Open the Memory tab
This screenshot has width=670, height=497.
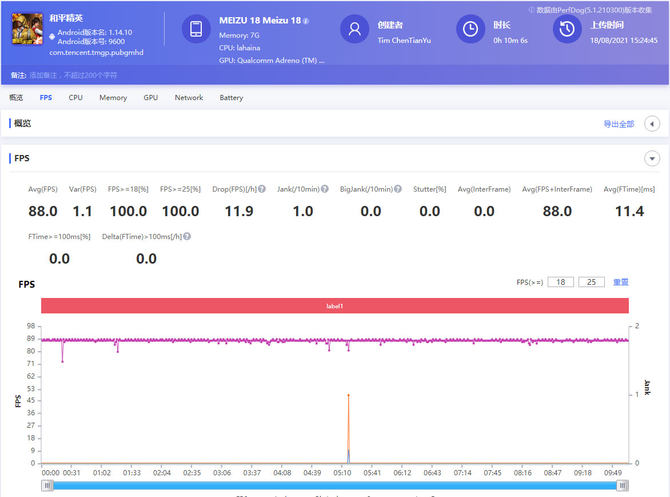pos(113,98)
